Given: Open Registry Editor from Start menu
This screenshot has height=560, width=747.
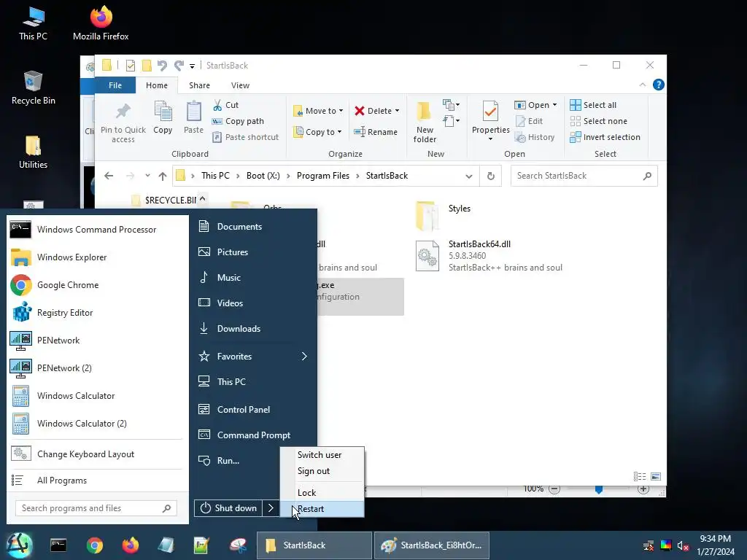Looking at the screenshot, I should [98, 313].
